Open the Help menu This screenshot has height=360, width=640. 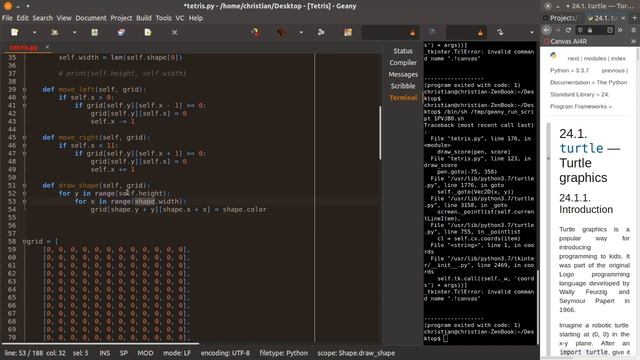tap(196, 18)
